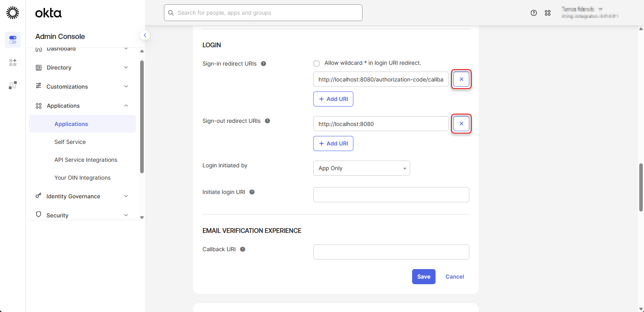Image resolution: width=644 pixels, height=312 pixels.
Task: Click help icon beside Initiate login URI
Action: [252, 192]
